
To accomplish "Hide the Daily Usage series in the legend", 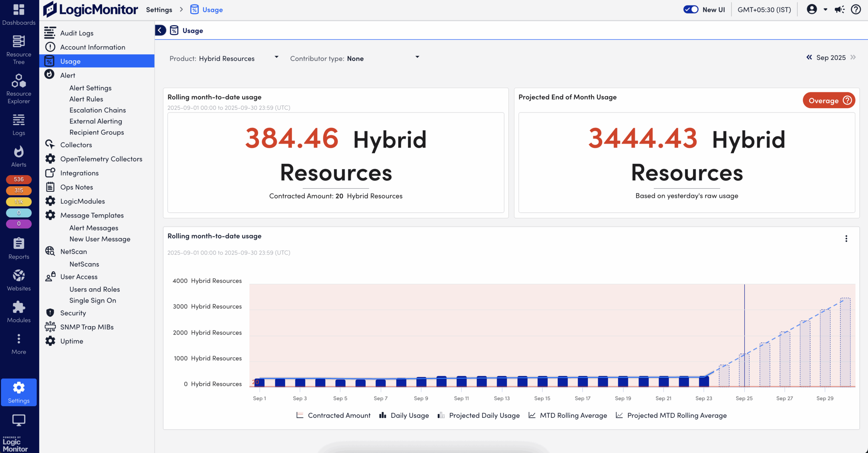I will [403, 415].
